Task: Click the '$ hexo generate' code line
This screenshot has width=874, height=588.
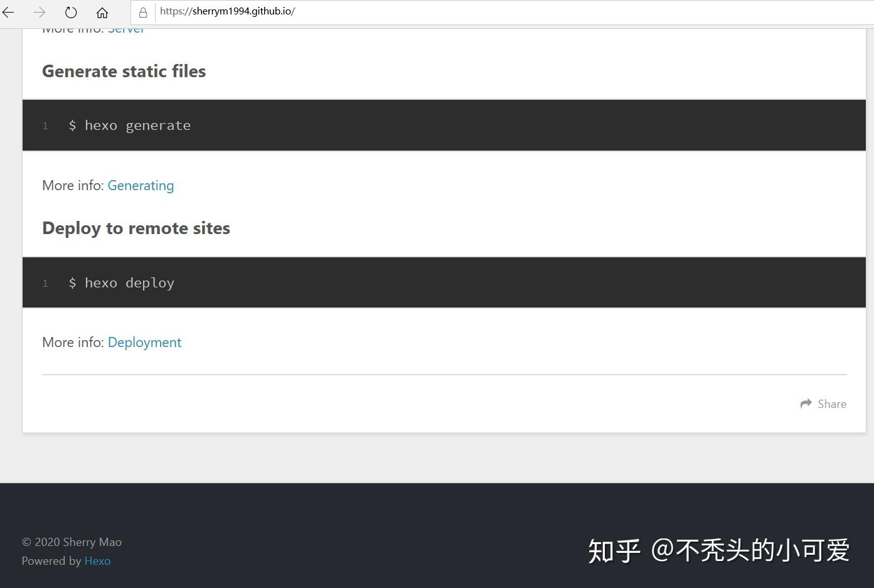Action: [x=129, y=126]
